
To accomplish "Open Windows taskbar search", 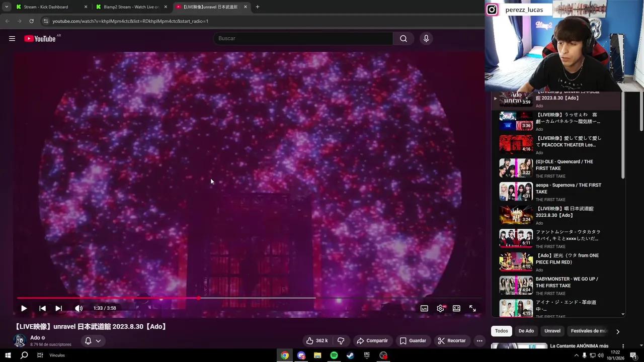I will point(24,355).
